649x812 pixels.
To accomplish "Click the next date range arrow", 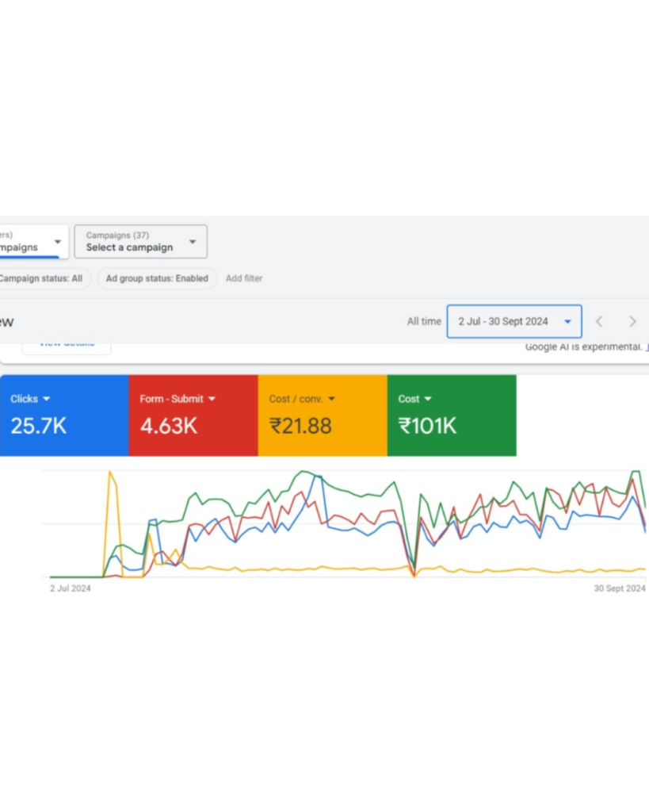I will click(x=632, y=321).
